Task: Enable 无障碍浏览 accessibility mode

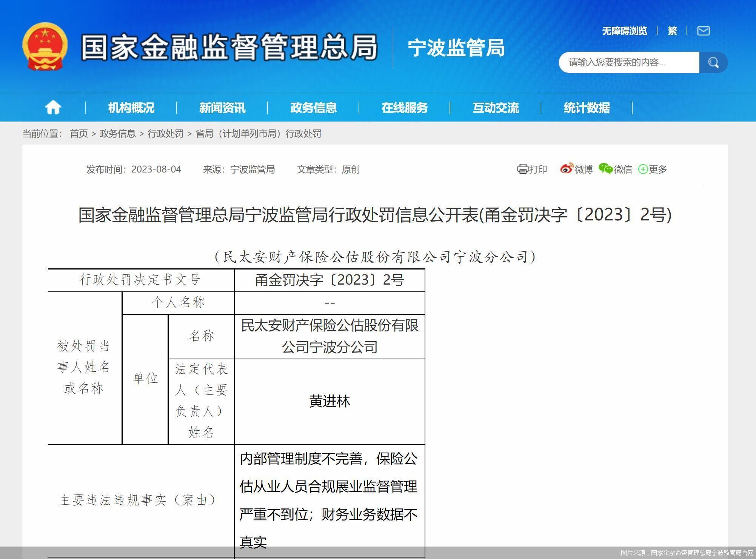Action: [x=625, y=31]
